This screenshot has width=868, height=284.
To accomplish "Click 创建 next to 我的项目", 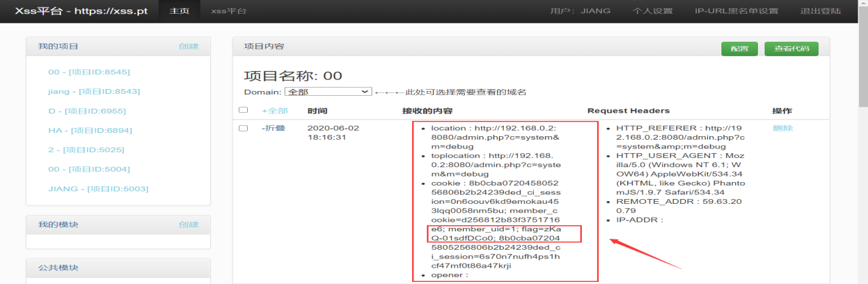I will pos(188,47).
